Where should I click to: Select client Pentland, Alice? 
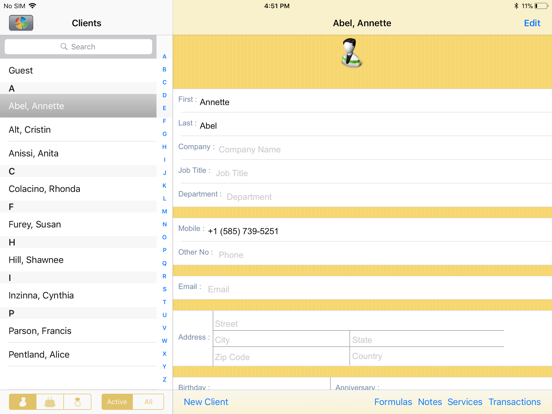(x=78, y=355)
